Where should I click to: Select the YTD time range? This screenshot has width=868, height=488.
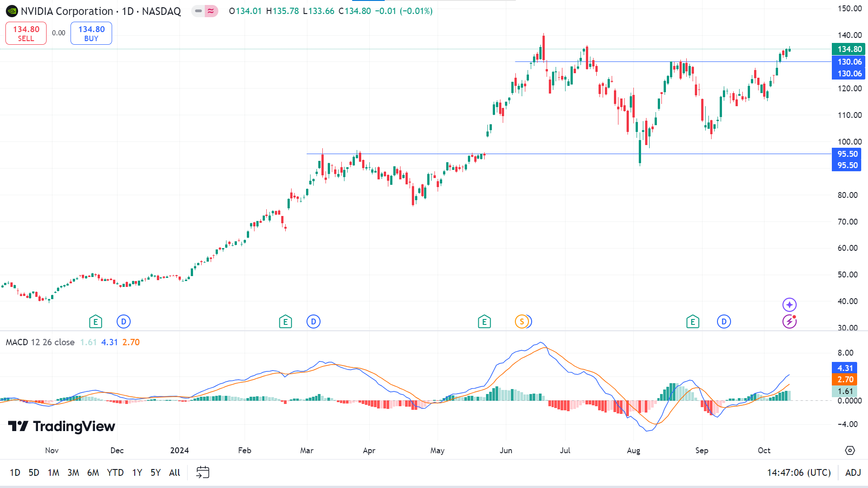pos(115,473)
